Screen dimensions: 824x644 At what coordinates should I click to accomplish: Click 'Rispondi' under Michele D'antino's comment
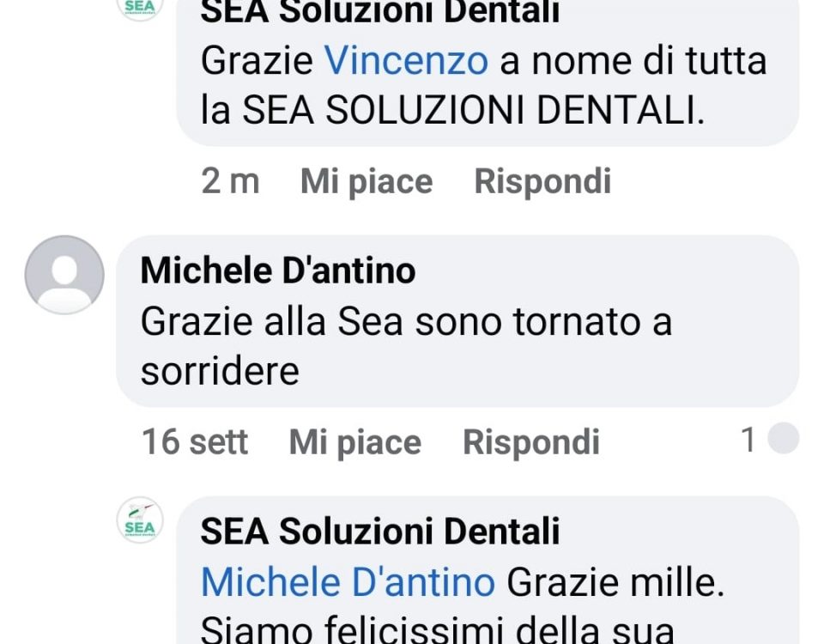[x=530, y=441]
